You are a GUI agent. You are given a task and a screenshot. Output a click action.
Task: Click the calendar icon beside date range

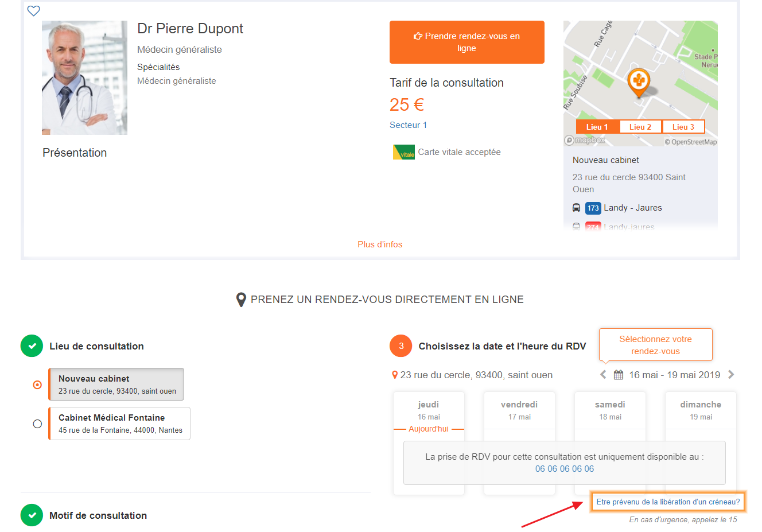click(619, 375)
